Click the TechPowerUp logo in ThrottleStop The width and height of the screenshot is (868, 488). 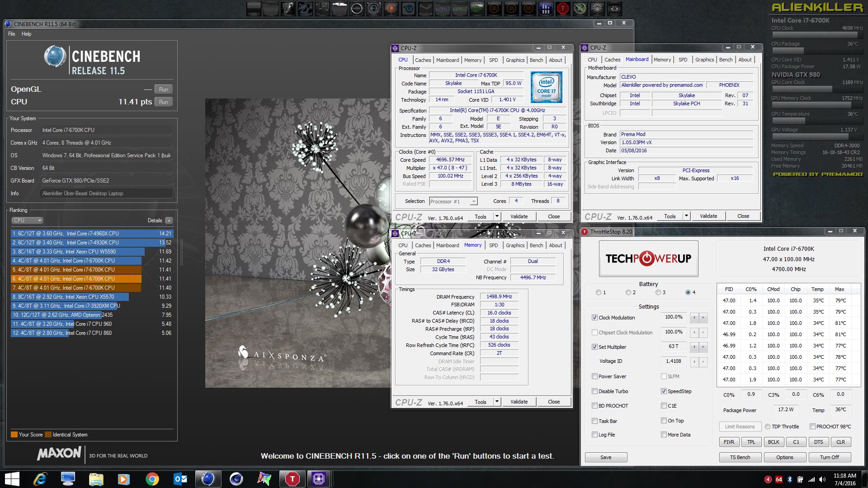pyautogui.click(x=649, y=258)
